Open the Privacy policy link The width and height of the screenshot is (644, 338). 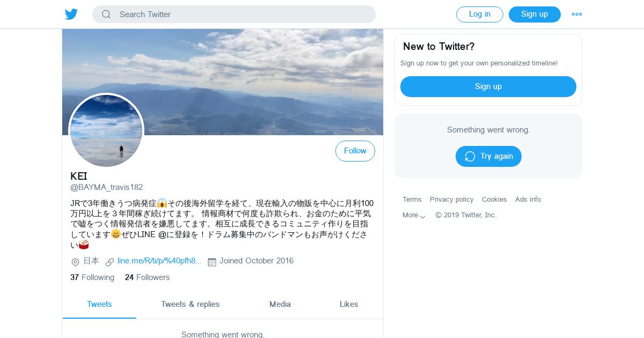[452, 199]
